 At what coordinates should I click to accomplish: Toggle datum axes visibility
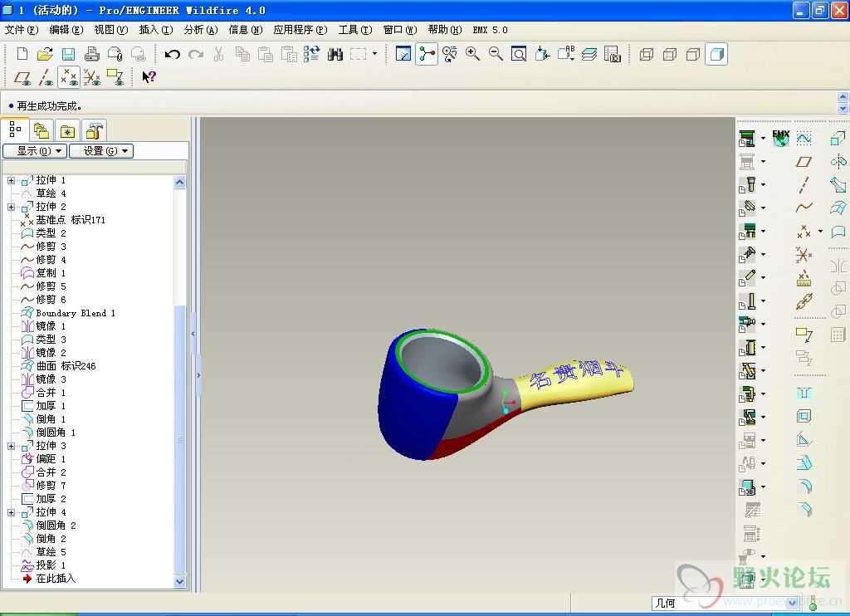46,77
